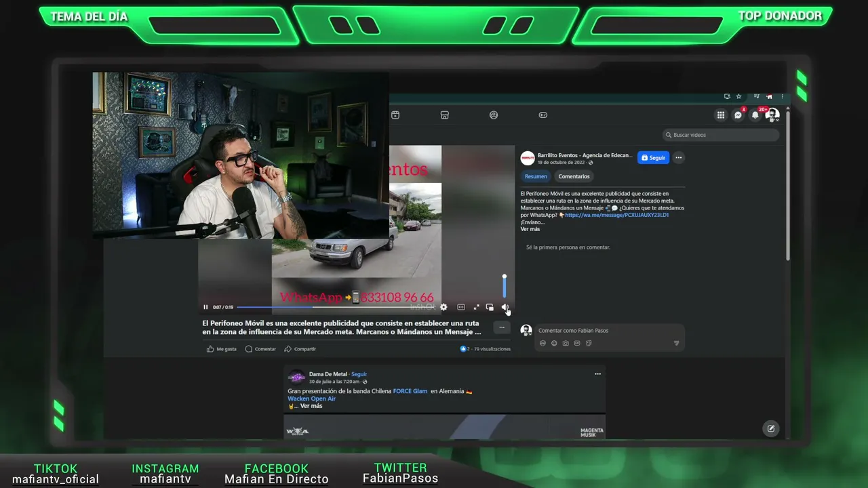Open the options menu beside the video title
Viewport: 868px width, 488px height.
[x=502, y=327]
